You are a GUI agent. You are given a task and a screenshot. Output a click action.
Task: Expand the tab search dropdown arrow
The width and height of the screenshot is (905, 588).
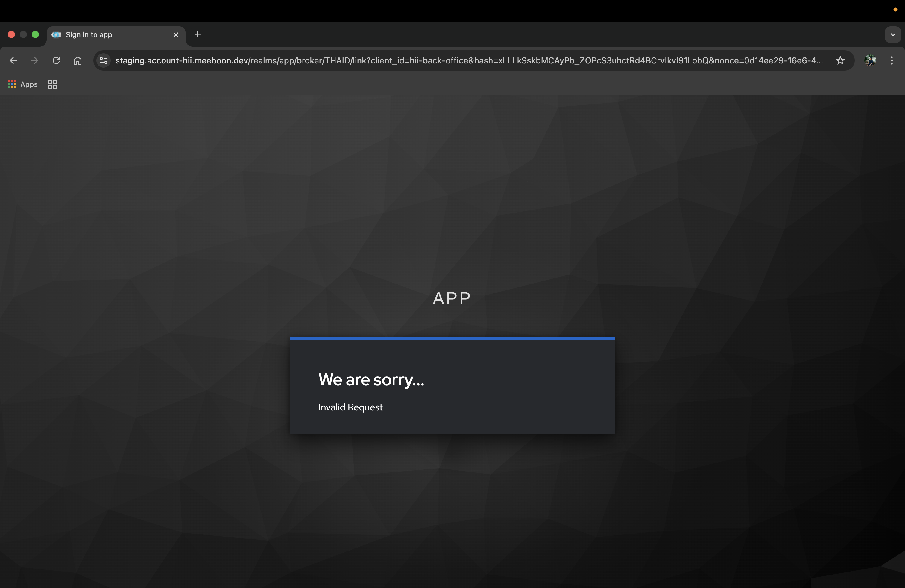click(892, 35)
